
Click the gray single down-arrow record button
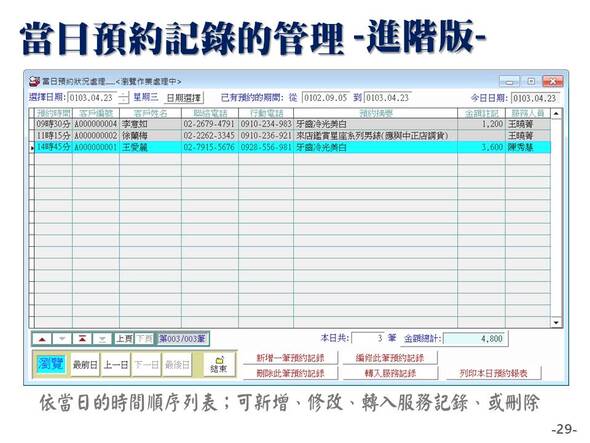point(62,339)
